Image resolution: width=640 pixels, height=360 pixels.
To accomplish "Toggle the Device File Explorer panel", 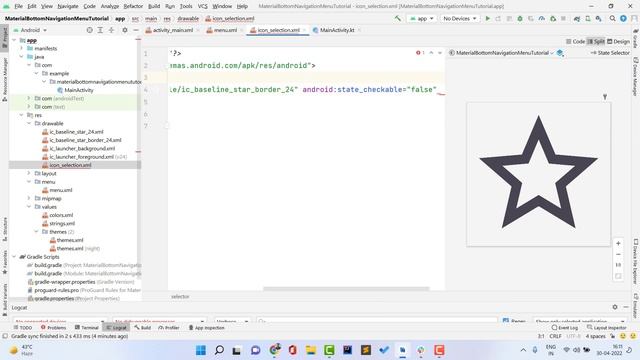I will (x=636, y=262).
